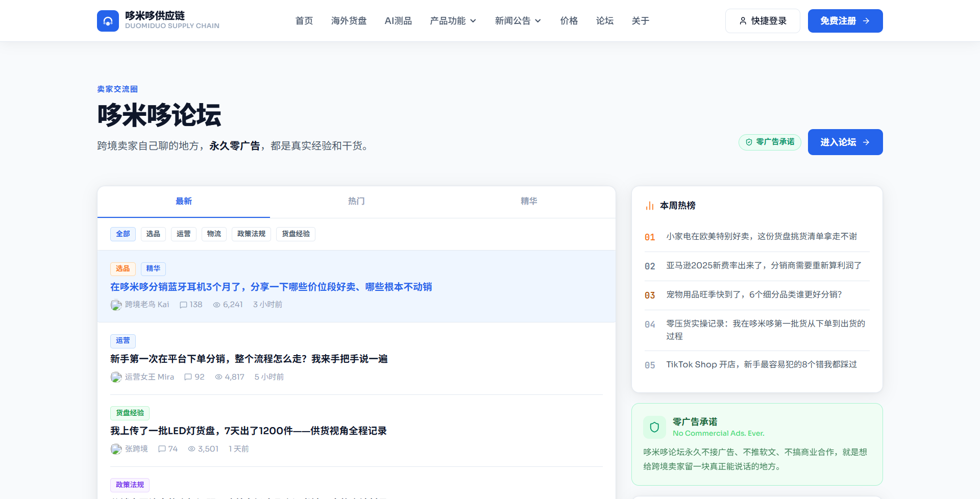Filter posts by 货盘经验 category chip
Viewport: 980px width, 499px height.
[296, 234]
